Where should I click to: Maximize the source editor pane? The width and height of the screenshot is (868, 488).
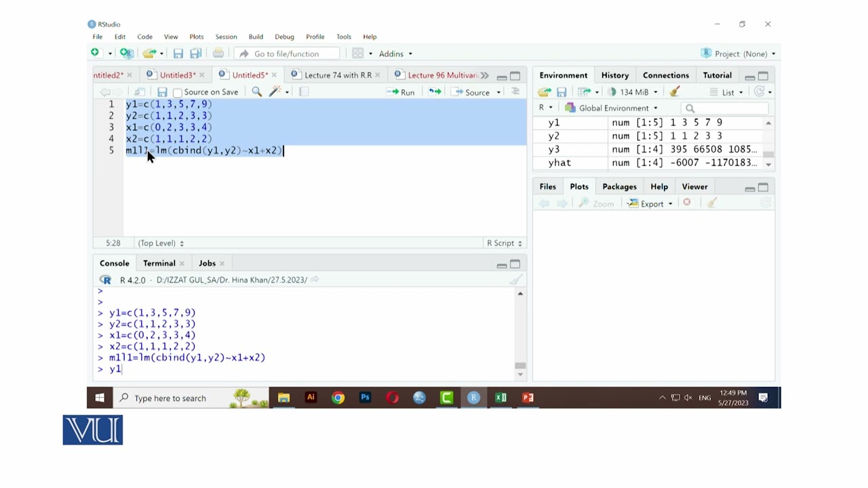tap(515, 76)
